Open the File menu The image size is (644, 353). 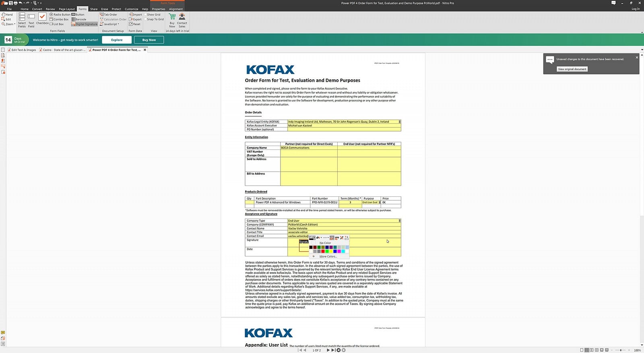(x=9, y=9)
